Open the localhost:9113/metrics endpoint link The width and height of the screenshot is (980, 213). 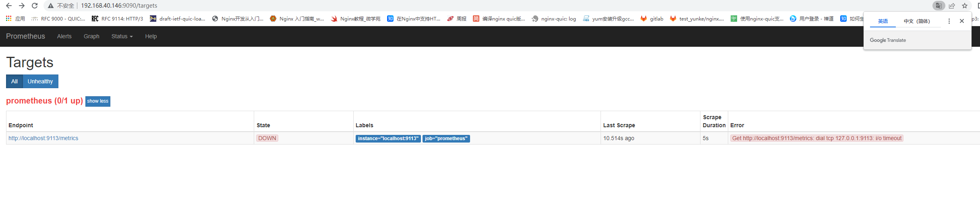pyautogui.click(x=44, y=138)
